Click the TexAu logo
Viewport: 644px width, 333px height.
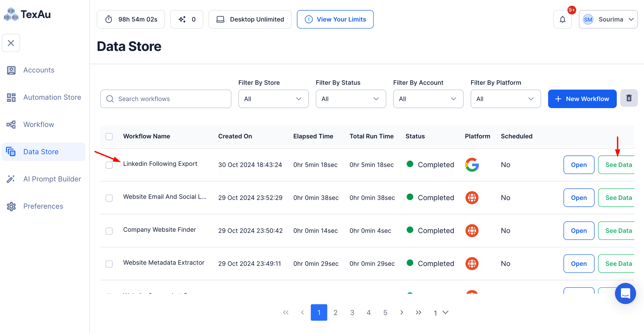pos(28,14)
